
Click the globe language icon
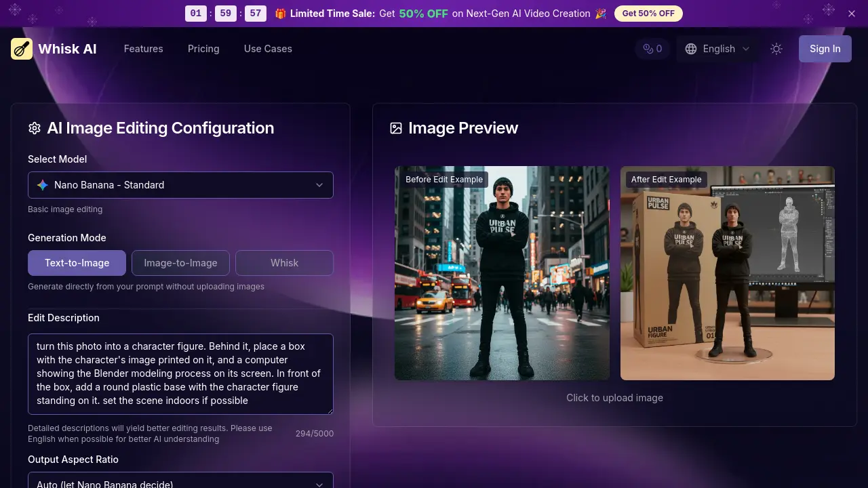click(x=691, y=49)
